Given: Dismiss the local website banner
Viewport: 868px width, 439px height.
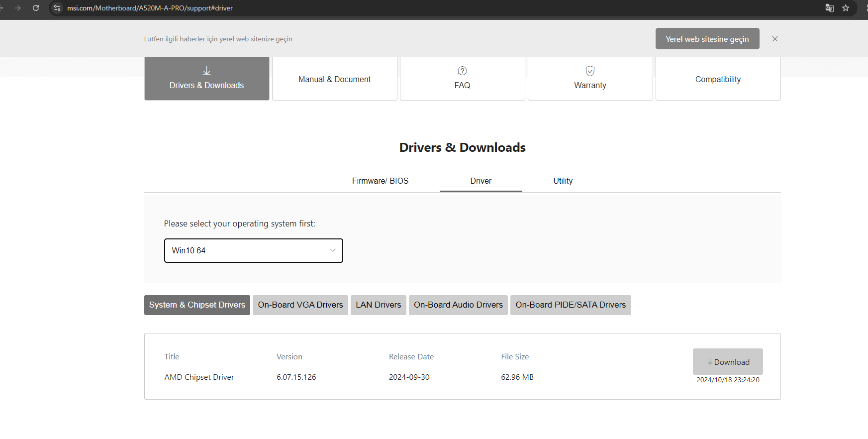Looking at the screenshot, I should click(x=775, y=39).
